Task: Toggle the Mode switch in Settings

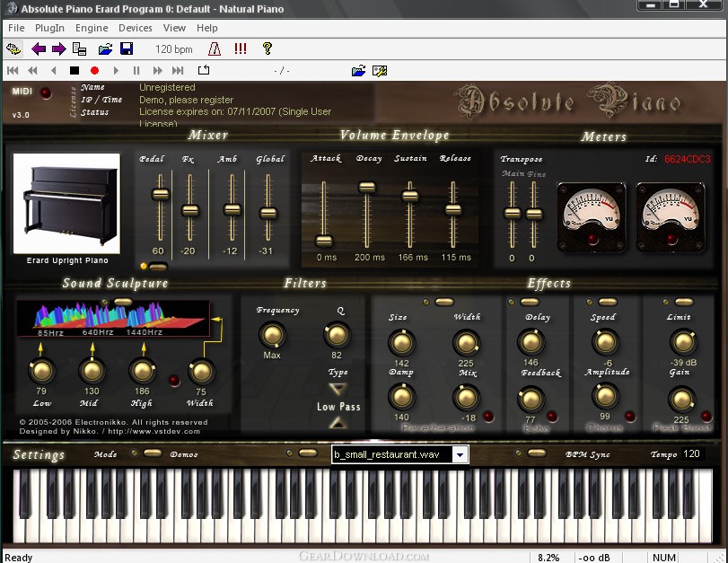Action: click(153, 453)
